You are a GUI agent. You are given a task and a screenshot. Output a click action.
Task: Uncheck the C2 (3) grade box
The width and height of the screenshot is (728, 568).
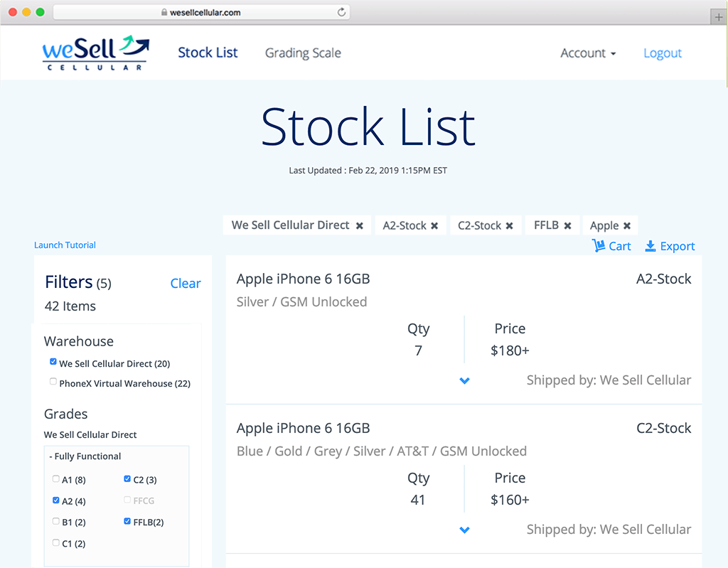coord(127,479)
